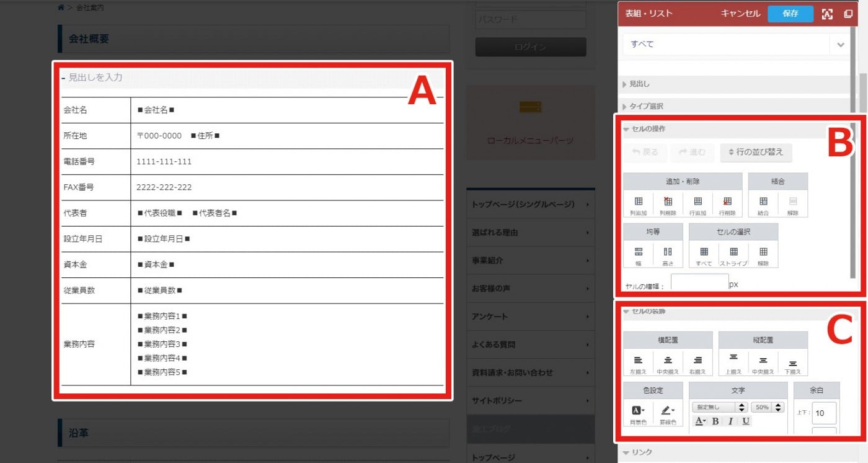Click キャンセル in the panel header
Image resolution: width=868 pixels, height=463 pixels.
click(x=740, y=14)
